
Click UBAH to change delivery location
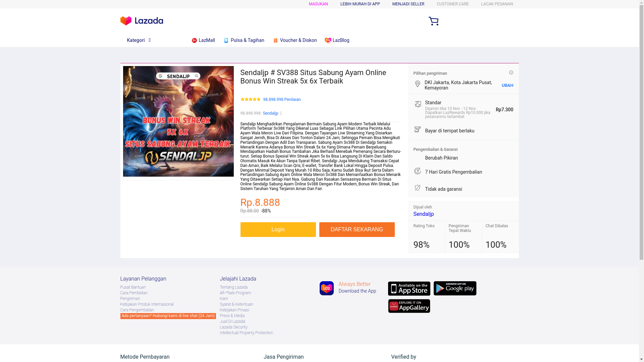507,85
